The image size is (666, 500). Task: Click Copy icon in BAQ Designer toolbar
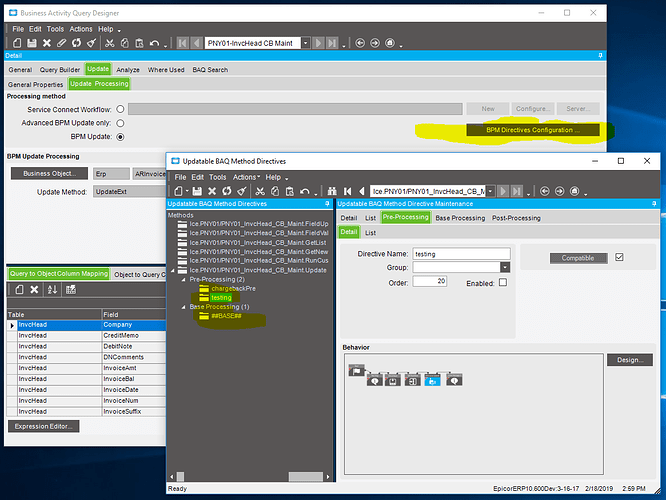124,43
